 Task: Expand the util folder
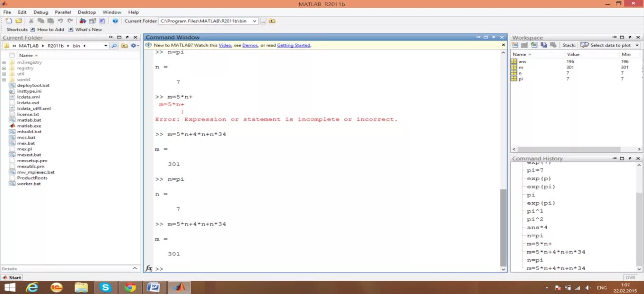click(x=4, y=74)
